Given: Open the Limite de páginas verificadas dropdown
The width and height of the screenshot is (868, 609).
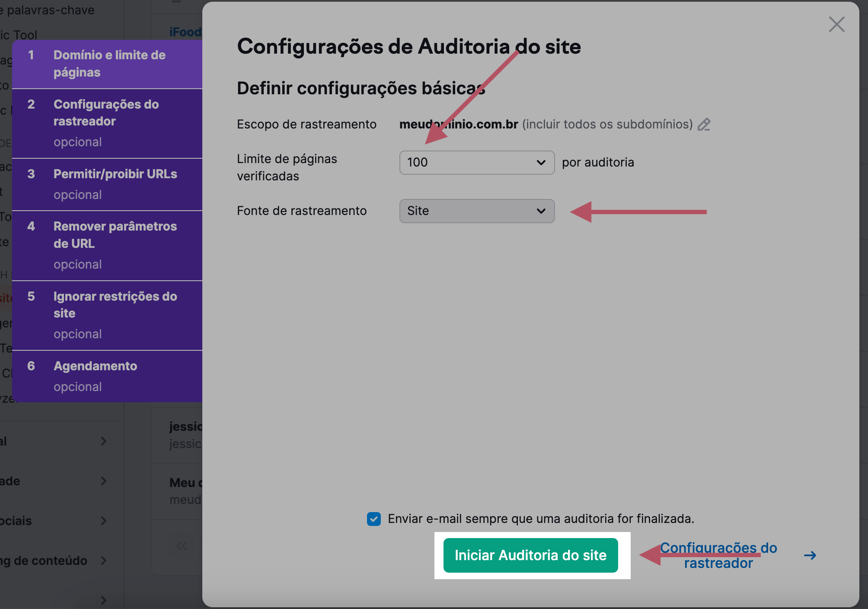Looking at the screenshot, I should click(477, 163).
